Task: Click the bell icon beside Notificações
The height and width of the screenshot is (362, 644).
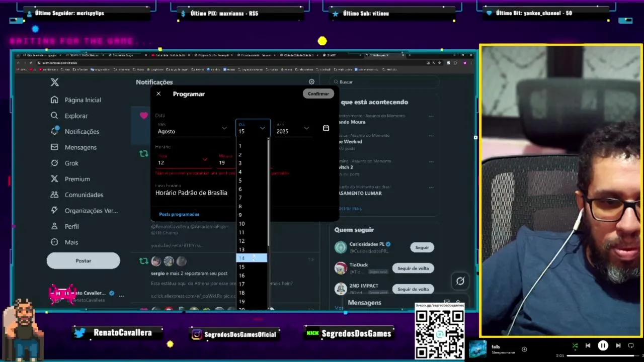Action: pos(54,131)
